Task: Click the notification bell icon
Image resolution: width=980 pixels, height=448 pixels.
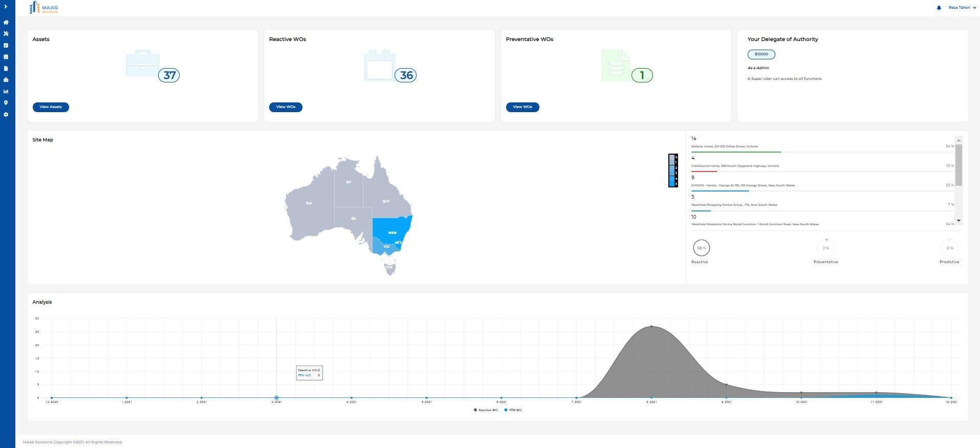Action: (939, 8)
